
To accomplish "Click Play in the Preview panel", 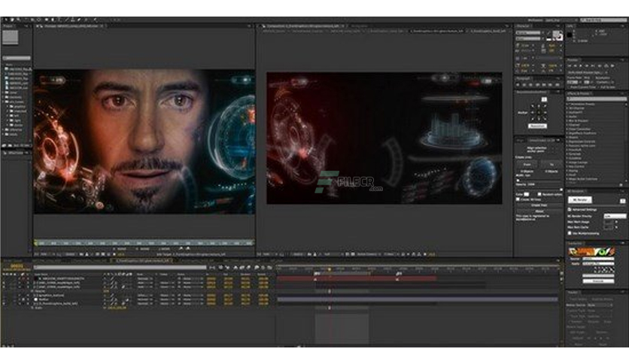I will point(581,65).
